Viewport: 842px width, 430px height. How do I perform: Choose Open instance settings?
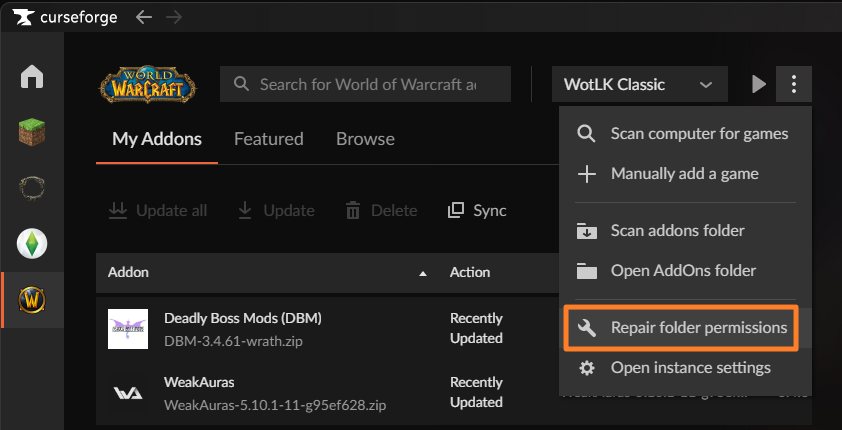pyautogui.click(x=685, y=368)
